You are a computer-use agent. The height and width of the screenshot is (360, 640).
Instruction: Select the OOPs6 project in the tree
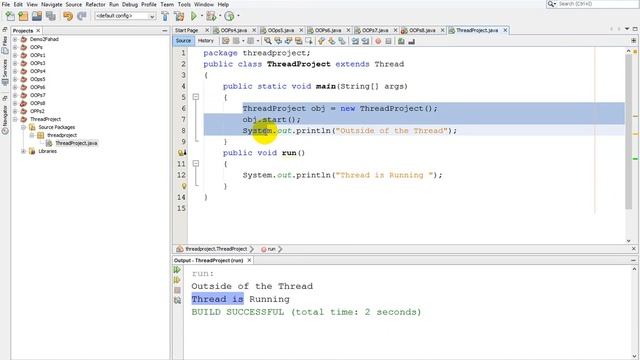pos(38,87)
